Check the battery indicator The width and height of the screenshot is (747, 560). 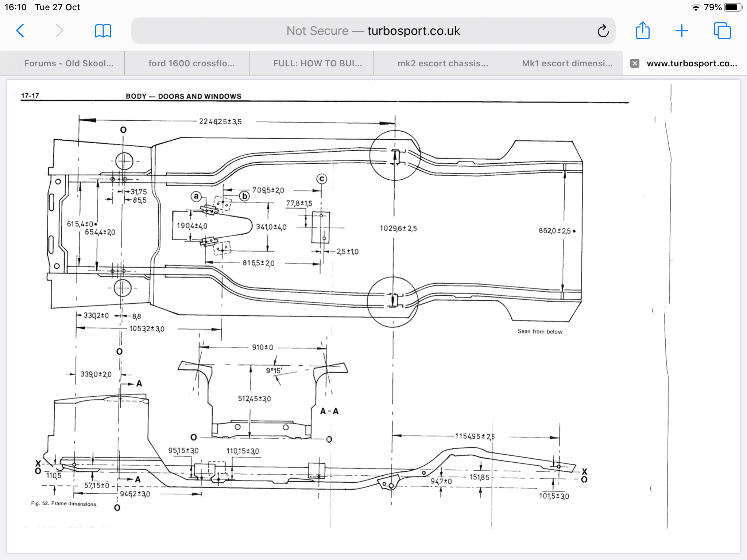734,7
